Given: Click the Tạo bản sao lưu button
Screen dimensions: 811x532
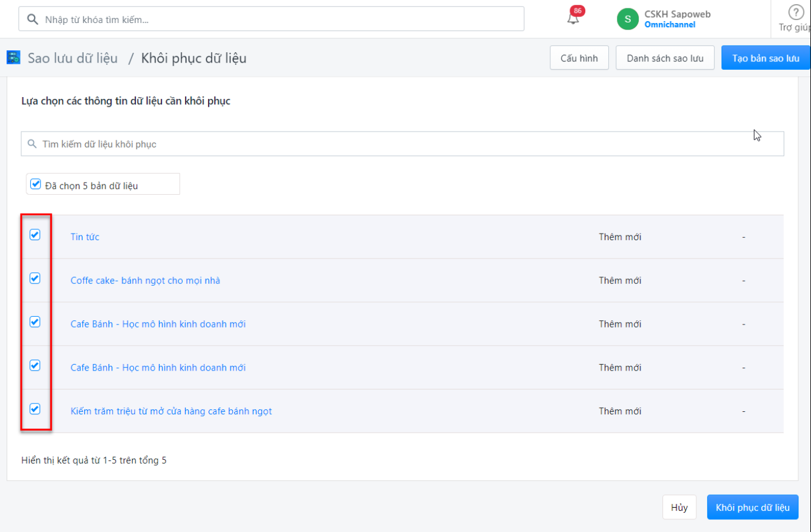Looking at the screenshot, I should pos(766,58).
